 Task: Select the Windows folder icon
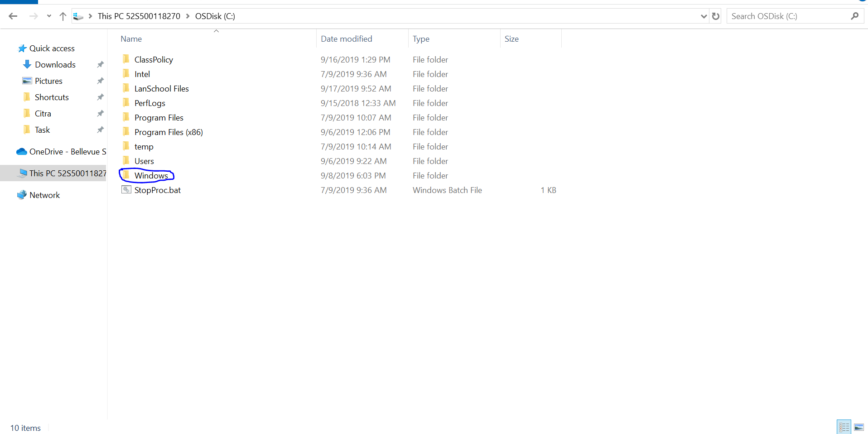[x=126, y=175]
